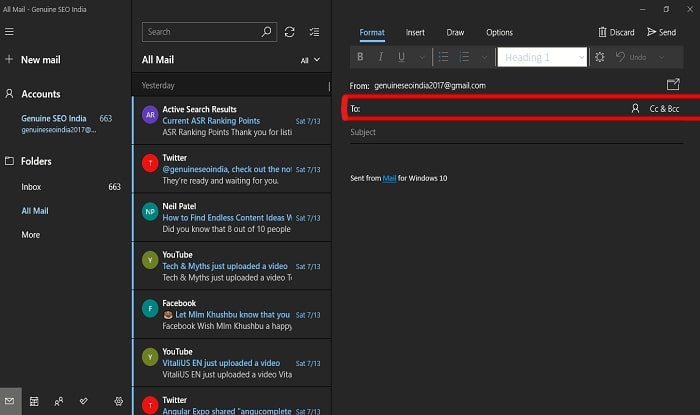Switch to the Format tab
Image resolution: width=700 pixels, height=415 pixels.
(372, 33)
